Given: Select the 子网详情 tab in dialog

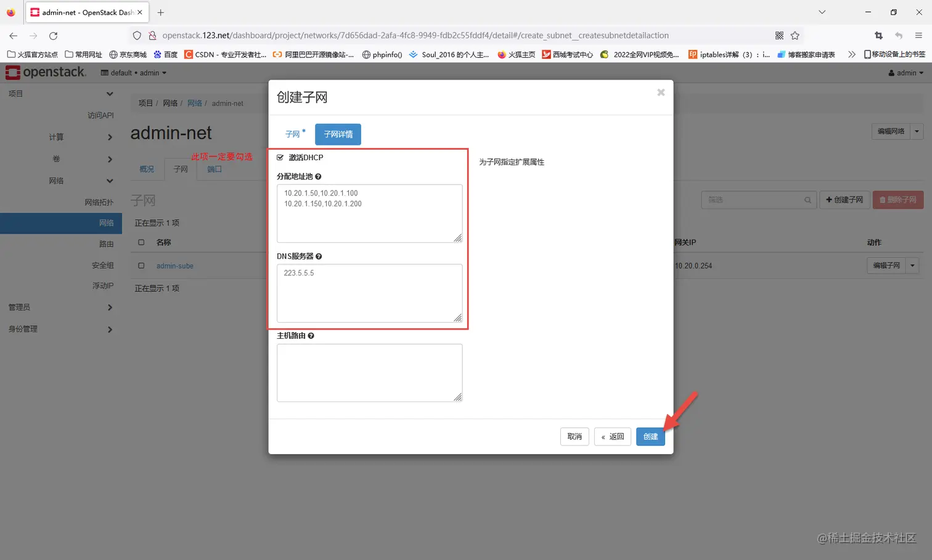Looking at the screenshot, I should pyautogui.click(x=338, y=134).
